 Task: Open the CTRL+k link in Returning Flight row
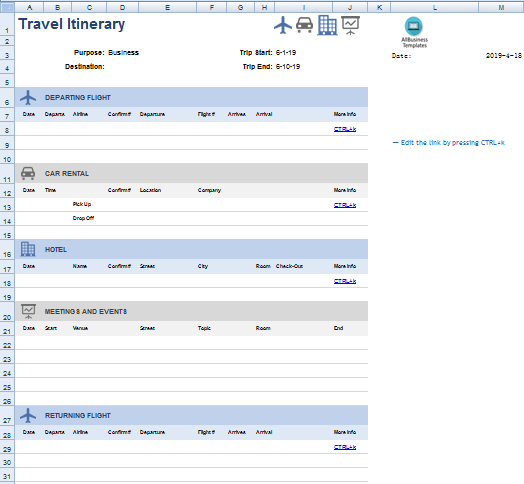click(x=345, y=447)
